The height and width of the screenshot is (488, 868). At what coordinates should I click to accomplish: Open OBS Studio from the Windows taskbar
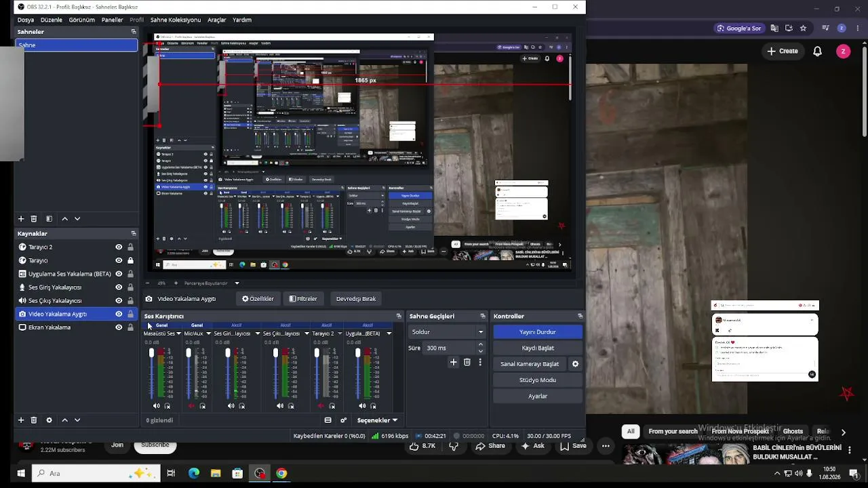point(260,473)
